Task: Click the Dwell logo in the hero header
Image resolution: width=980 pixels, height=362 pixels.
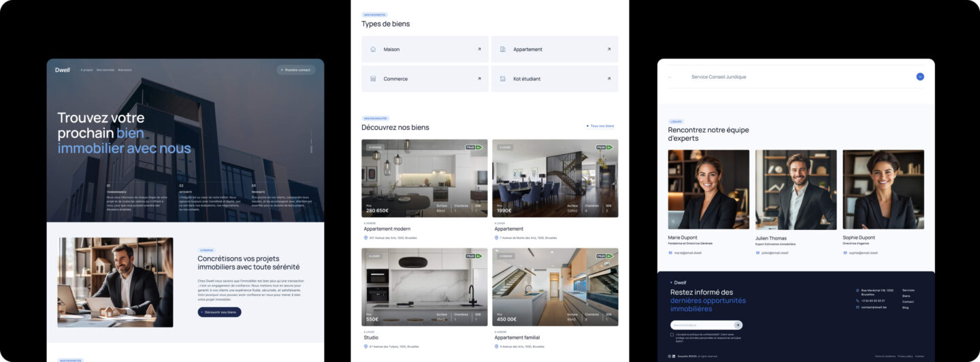Action: (x=63, y=69)
